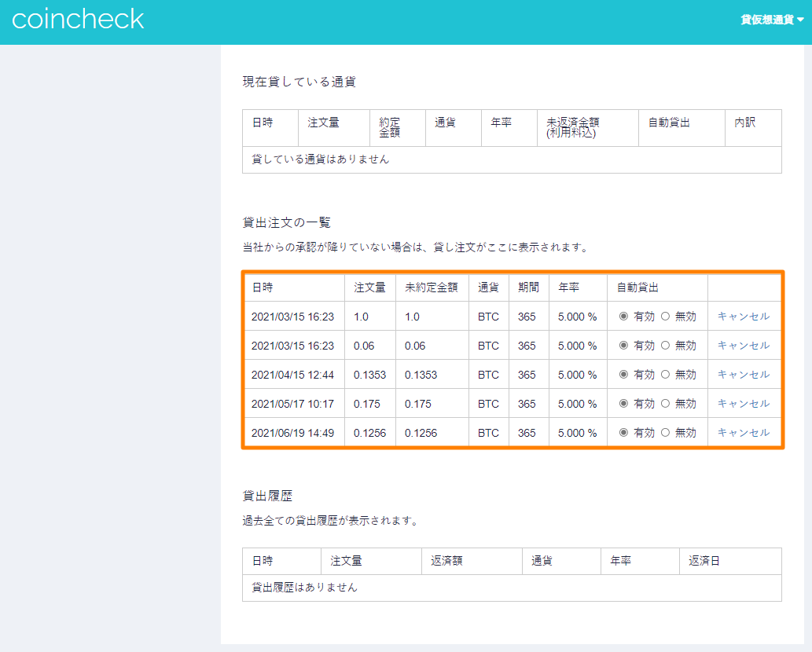Select 無効 for the 1.0 BTC order
The height and width of the screenshot is (652, 812).
(666, 316)
